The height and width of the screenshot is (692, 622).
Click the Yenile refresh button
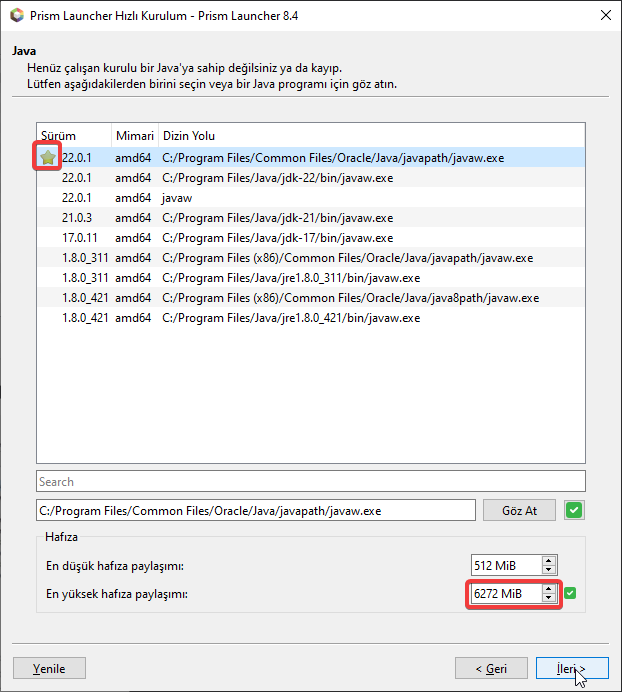pyautogui.click(x=49, y=668)
